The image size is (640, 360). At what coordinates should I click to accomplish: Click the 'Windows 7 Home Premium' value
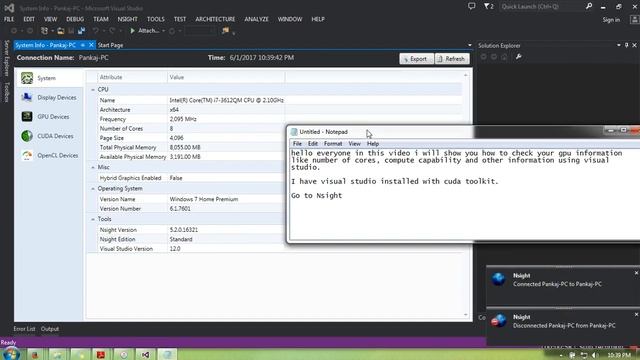(x=204, y=199)
